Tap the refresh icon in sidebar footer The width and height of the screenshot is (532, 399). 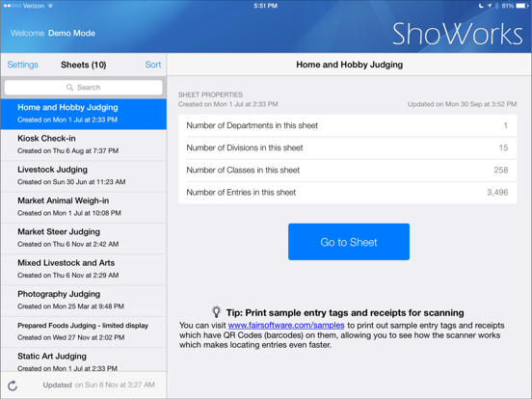pos(13,386)
